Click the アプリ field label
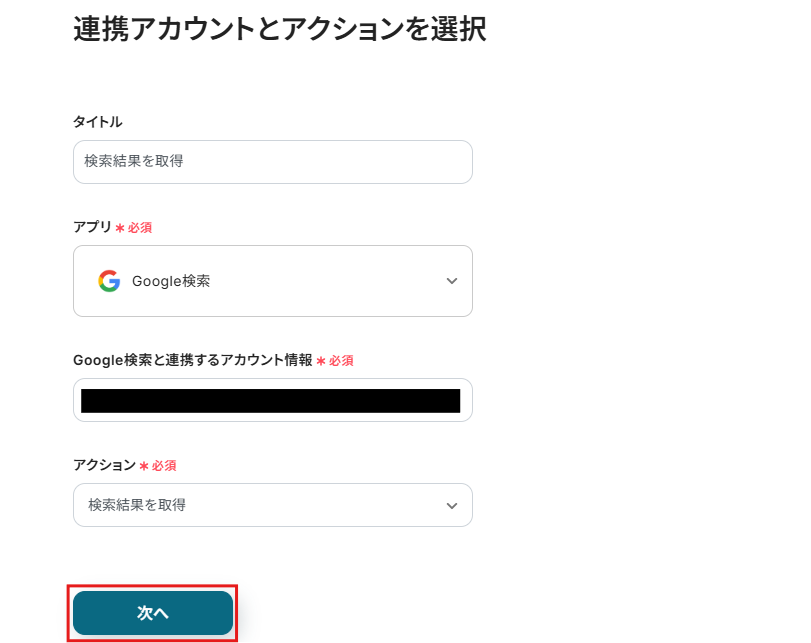This screenshot has width=811, height=643. 92,227
